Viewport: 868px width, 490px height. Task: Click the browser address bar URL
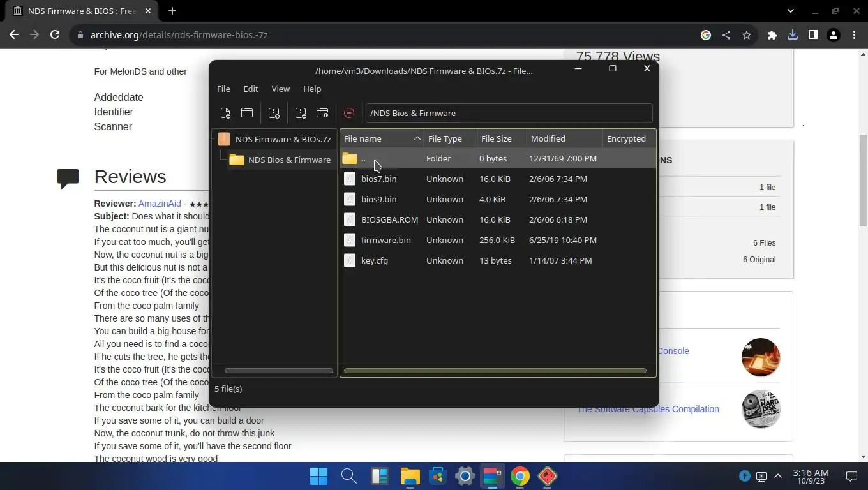[179, 35]
